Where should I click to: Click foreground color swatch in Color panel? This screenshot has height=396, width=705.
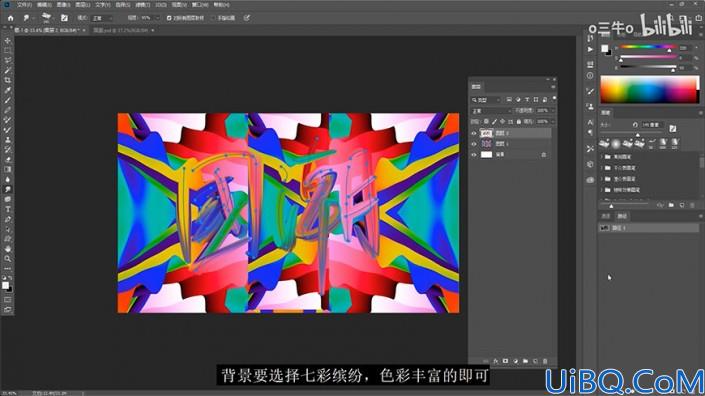pyautogui.click(x=604, y=48)
